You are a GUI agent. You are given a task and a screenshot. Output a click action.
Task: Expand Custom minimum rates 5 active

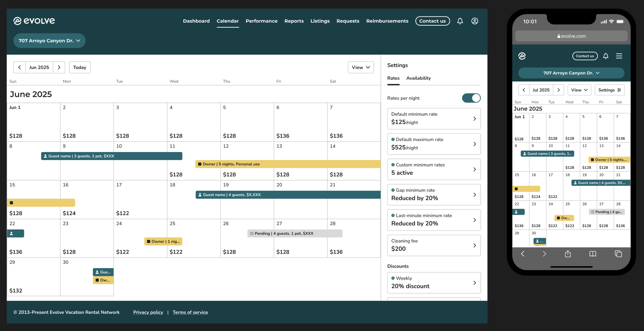(434, 169)
